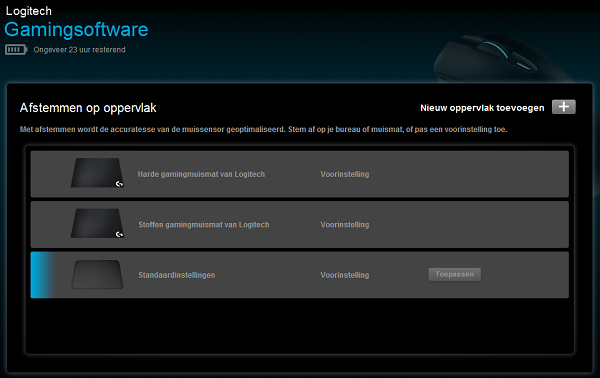
Task: Select 'Standaardinstellingen' row text
Action: [177, 275]
